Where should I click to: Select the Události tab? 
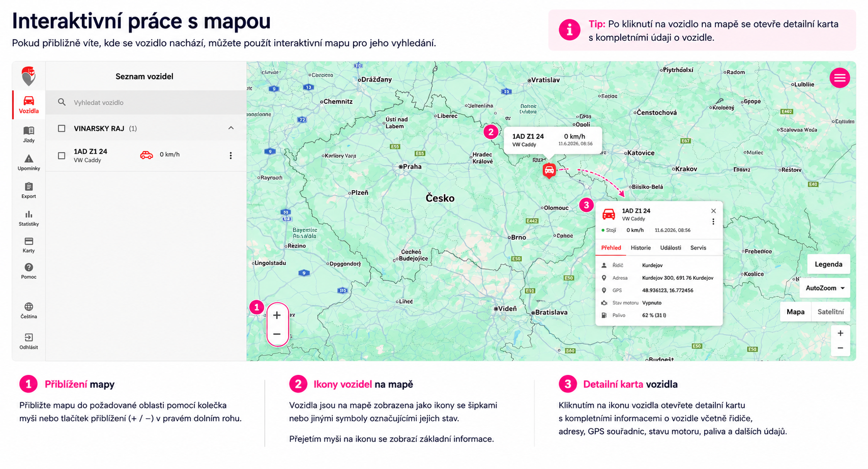tap(671, 248)
